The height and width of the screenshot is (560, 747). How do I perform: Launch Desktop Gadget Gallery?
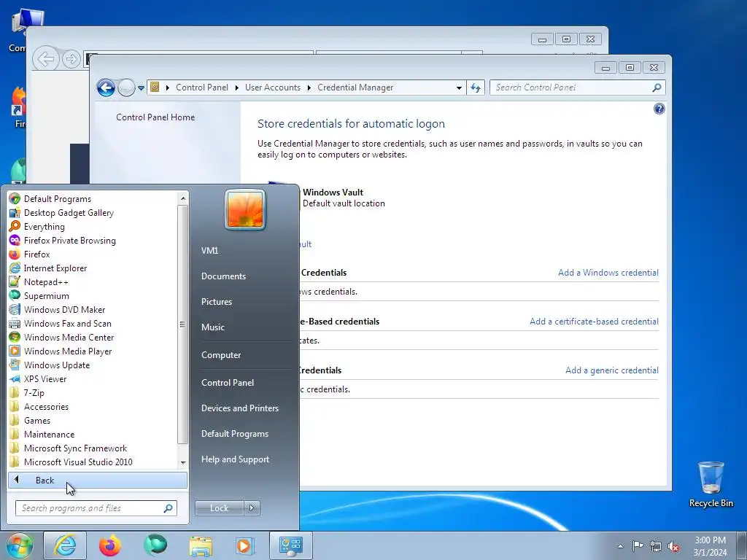pyautogui.click(x=69, y=212)
